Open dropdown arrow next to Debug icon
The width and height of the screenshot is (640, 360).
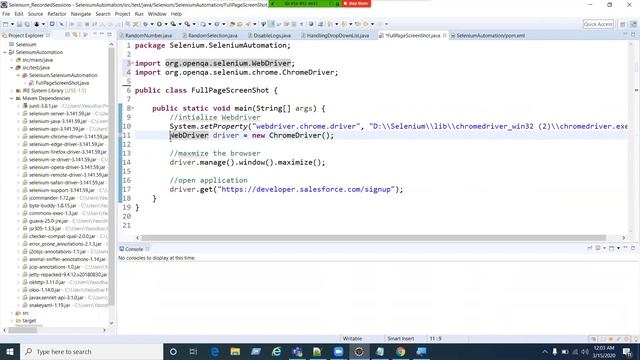click(152, 24)
